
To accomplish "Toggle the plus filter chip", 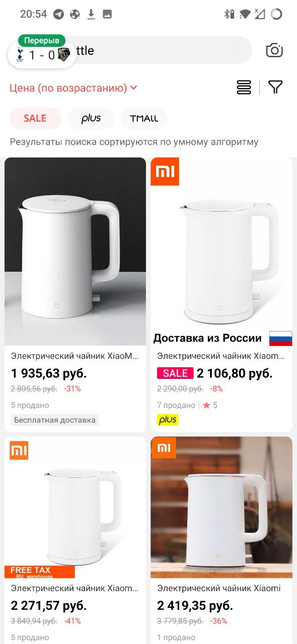I will pos(91,119).
